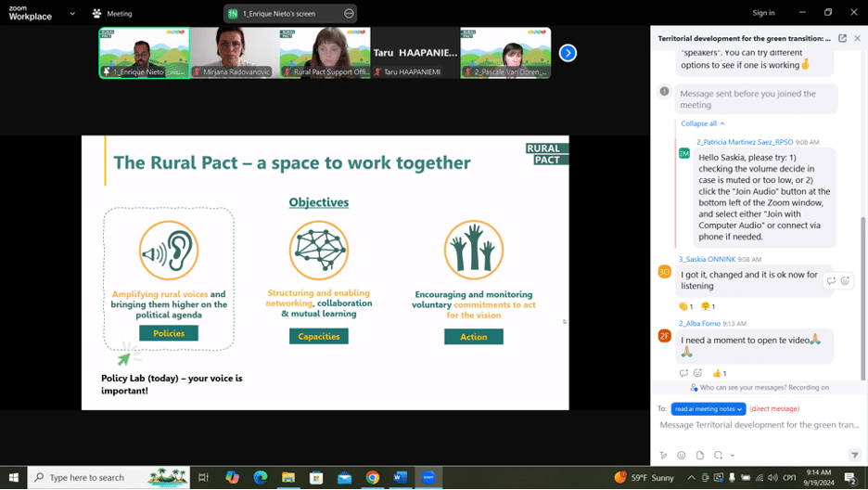Open more options for Enrique Nieto's screen
Image resolution: width=868 pixels, height=490 pixels.
pos(349,14)
